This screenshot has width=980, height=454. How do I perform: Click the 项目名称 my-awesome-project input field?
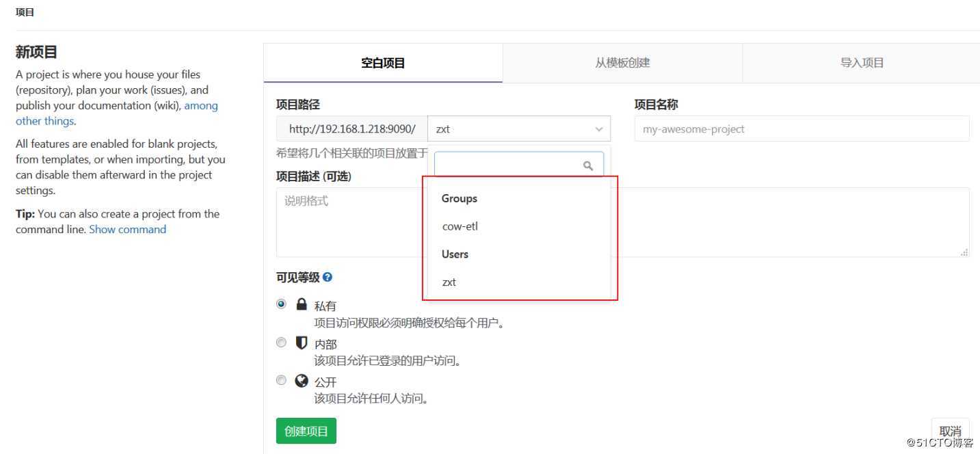(x=802, y=129)
